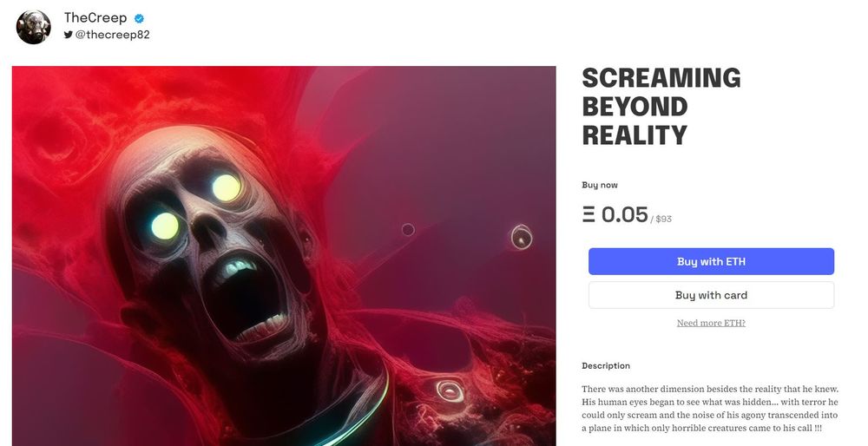Follow the Need more ETH? link
868x446 pixels.
[x=711, y=323]
